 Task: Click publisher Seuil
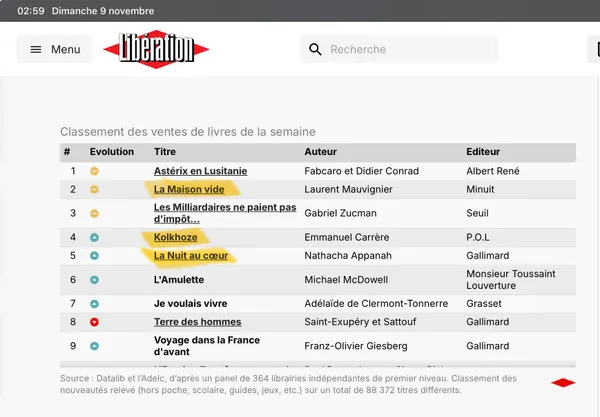477,213
